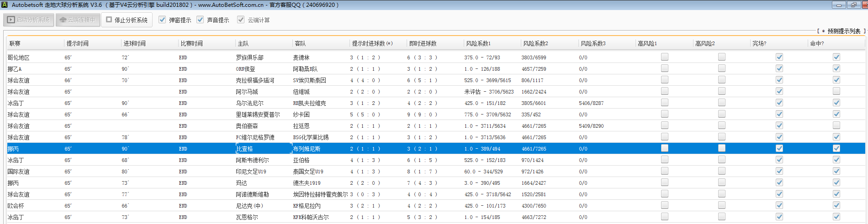Click the Autobetsoft logo in title bar

[x=5, y=5]
